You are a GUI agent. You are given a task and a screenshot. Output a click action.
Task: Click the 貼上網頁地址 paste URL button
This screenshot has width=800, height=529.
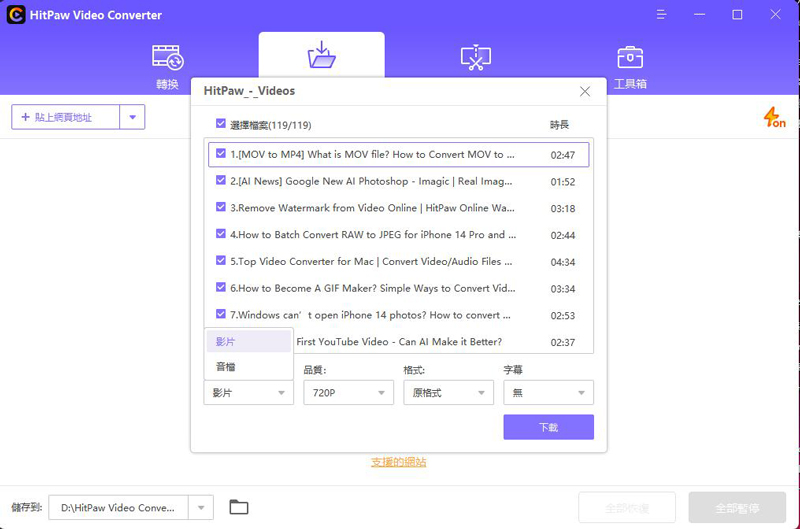[x=65, y=117]
